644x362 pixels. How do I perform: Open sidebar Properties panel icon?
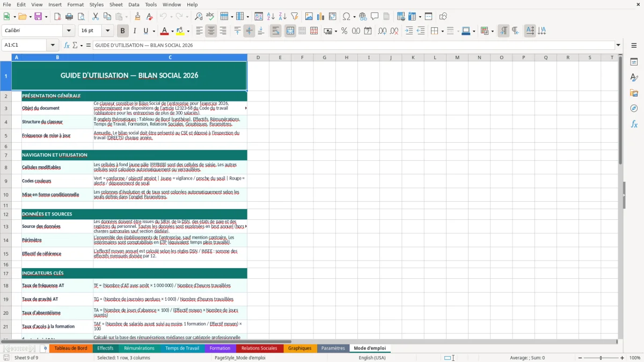pos(634,62)
